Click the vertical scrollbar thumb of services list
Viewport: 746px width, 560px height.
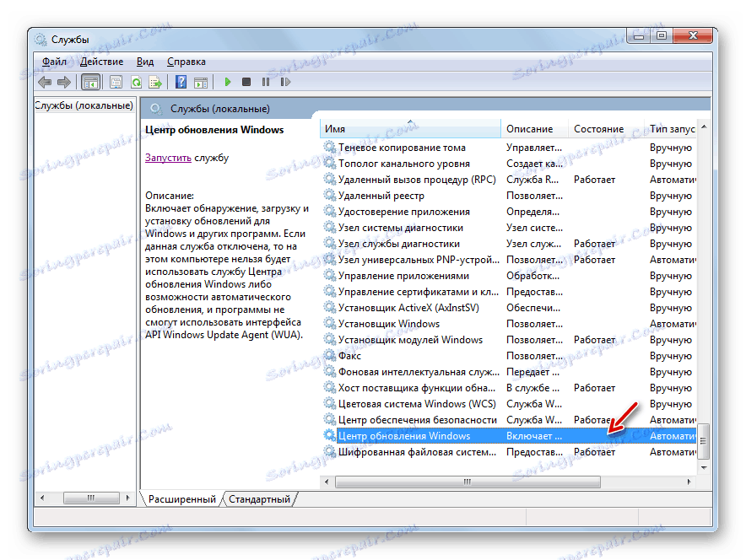pos(704,441)
